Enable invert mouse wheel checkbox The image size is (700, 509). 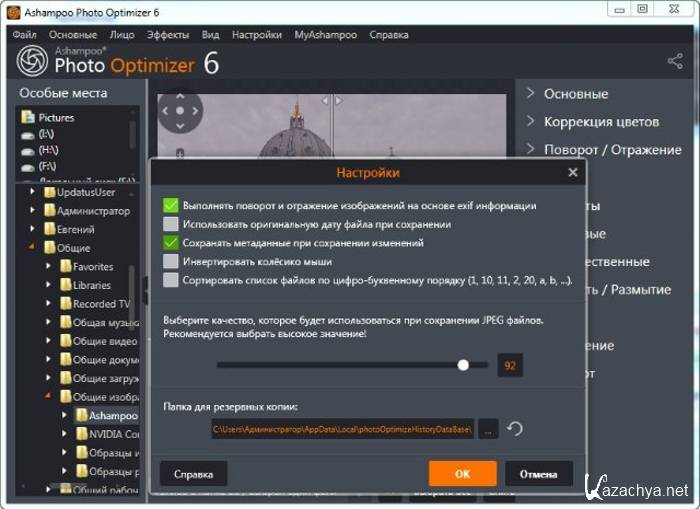point(171,261)
